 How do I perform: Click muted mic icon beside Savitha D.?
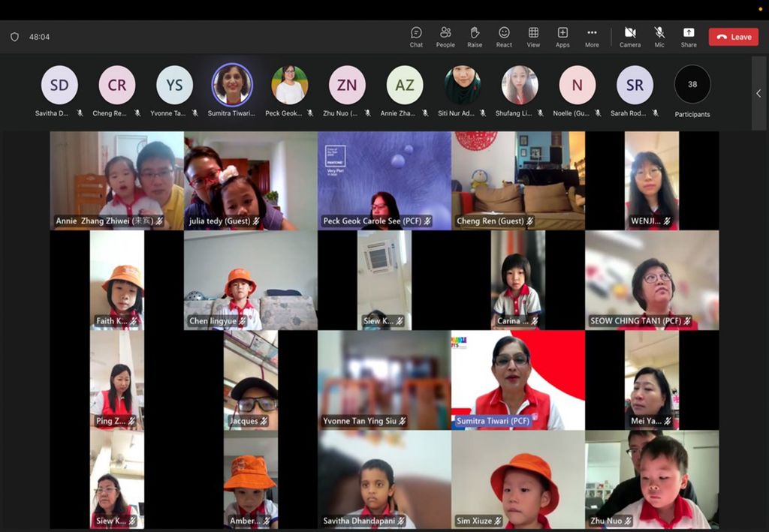coord(80,113)
